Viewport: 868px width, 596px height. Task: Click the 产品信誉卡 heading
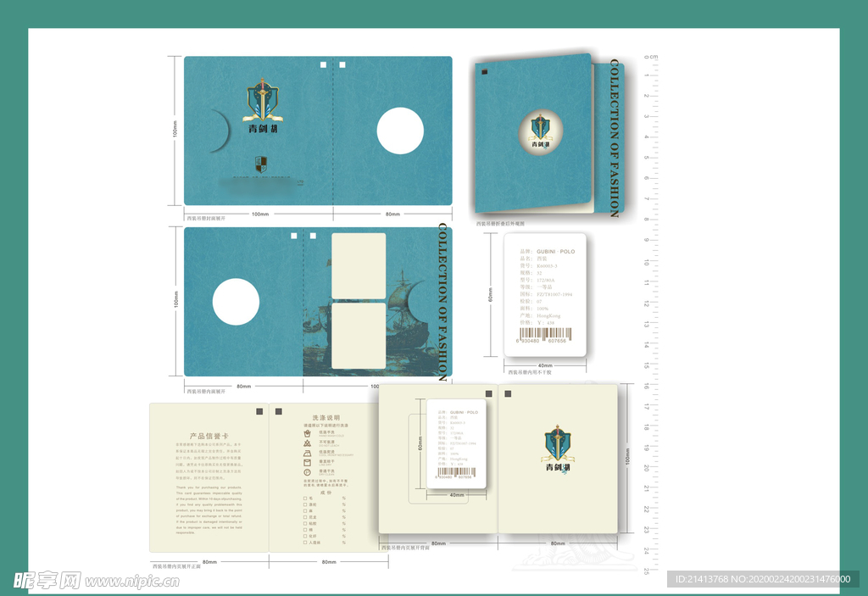pos(209,436)
